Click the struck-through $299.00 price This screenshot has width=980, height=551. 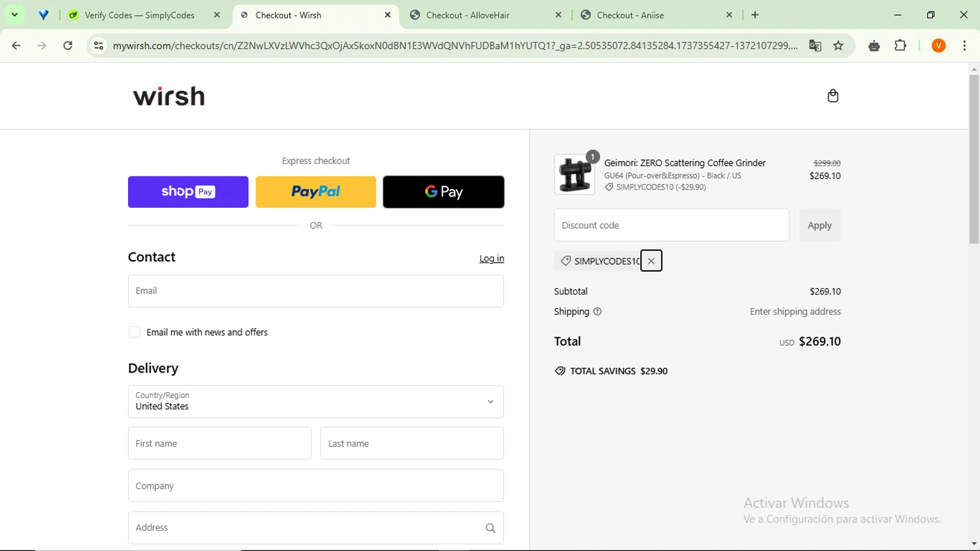click(827, 163)
